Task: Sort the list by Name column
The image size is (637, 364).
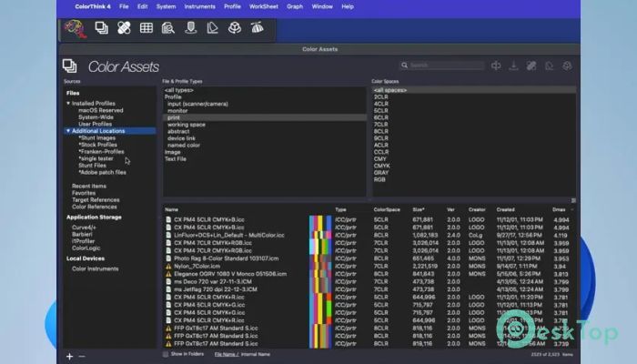Action: 171,209
